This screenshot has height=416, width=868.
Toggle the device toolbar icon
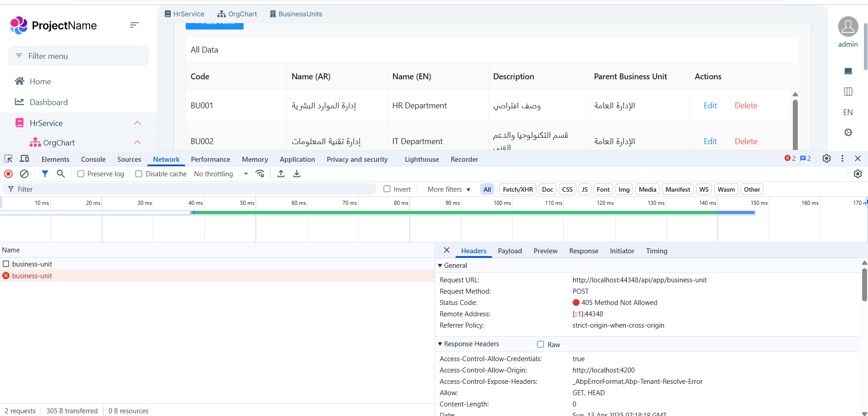24,159
